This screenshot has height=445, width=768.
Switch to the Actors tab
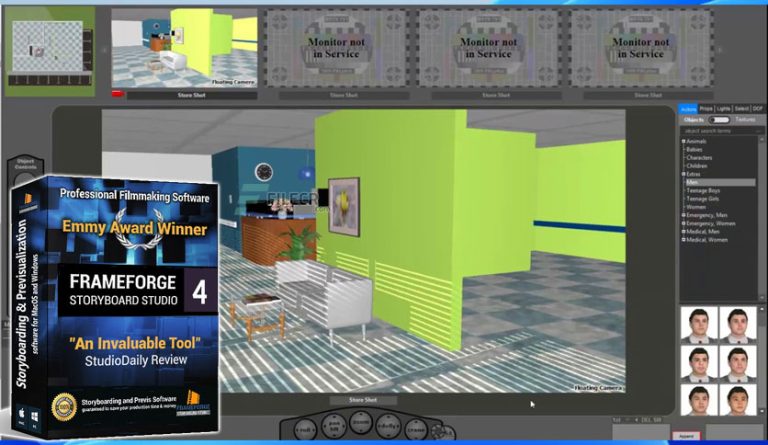pos(688,109)
